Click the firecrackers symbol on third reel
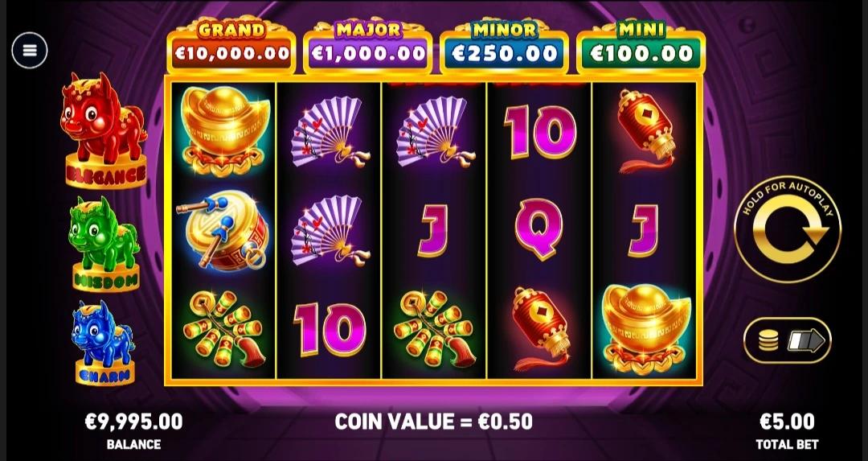This screenshot has height=461, width=868. [435, 328]
